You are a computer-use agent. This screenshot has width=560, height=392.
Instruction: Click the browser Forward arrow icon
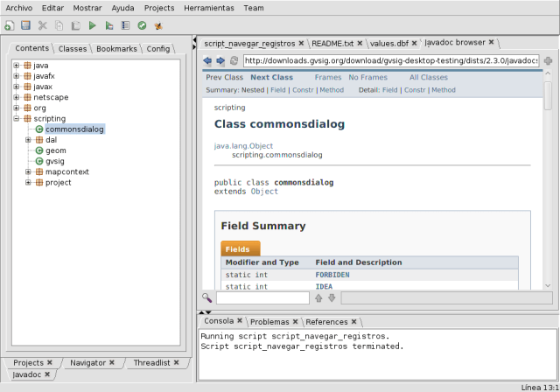click(220, 61)
